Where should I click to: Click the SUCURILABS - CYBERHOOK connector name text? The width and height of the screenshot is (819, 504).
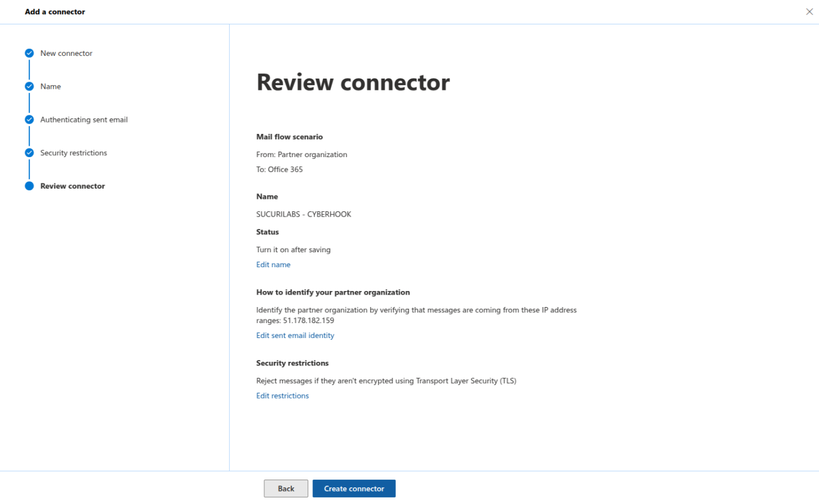point(304,214)
